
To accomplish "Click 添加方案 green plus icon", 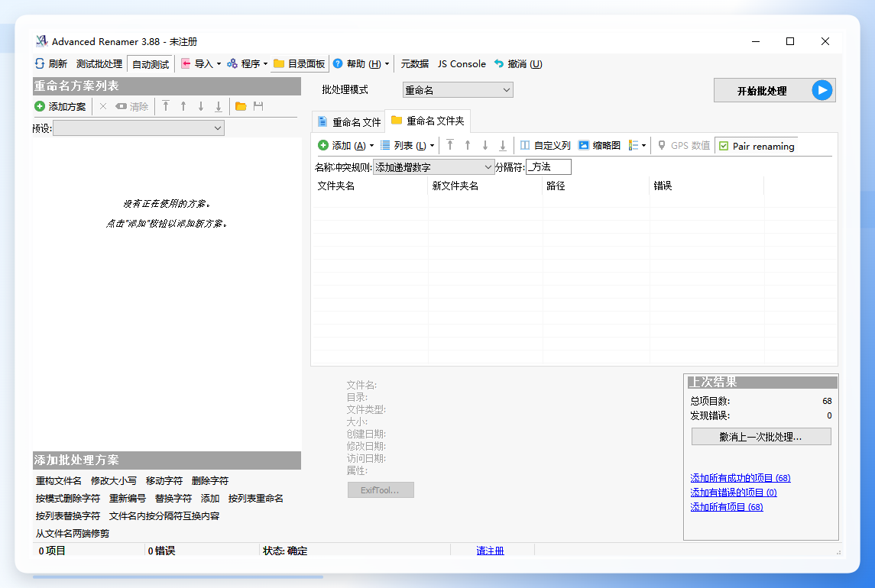I will pyautogui.click(x=40, y=106).
